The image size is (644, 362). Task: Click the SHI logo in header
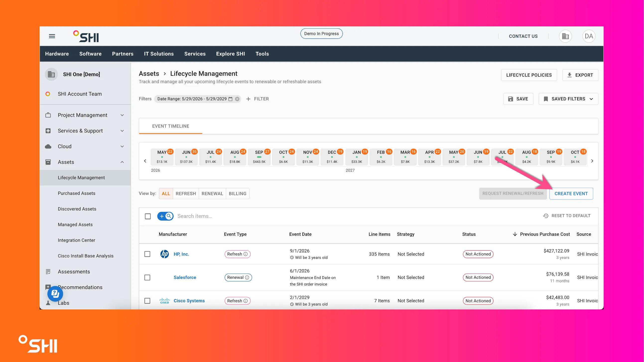coord(86,37)
